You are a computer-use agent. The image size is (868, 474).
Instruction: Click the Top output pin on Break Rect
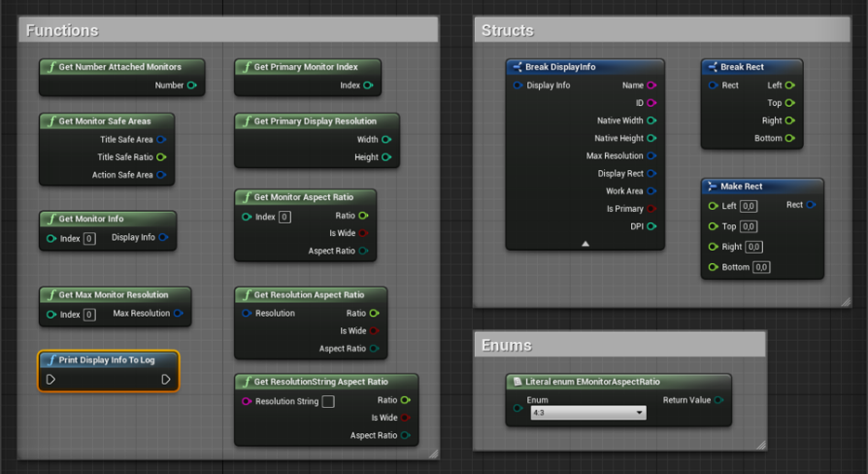coord(790,103)
